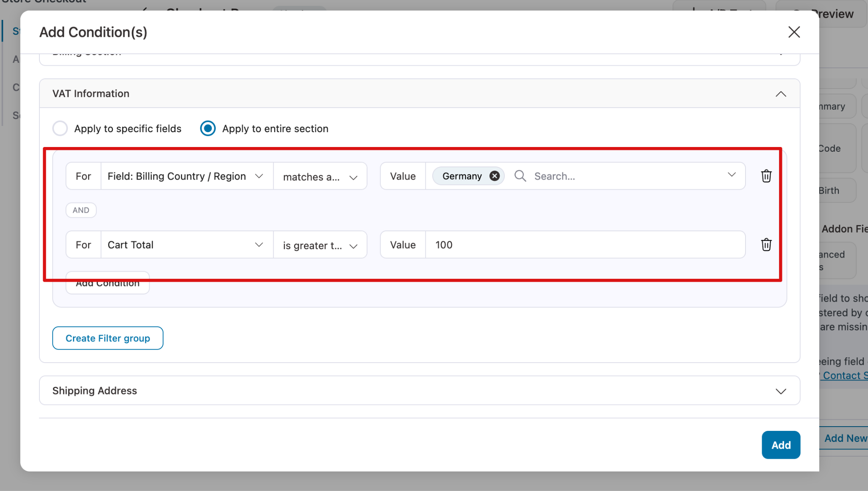Click the AND connector chip

(x=81, y=210)
